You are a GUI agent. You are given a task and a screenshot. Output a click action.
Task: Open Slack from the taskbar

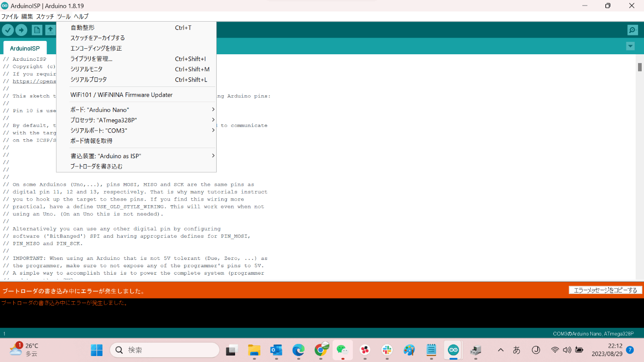[387, 350]
